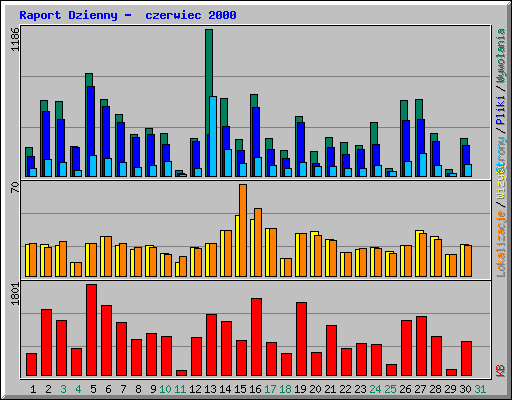This screenshot has height=400, width=512.
Task: Click the 1801 scale value label
Action: click(15, 294)
